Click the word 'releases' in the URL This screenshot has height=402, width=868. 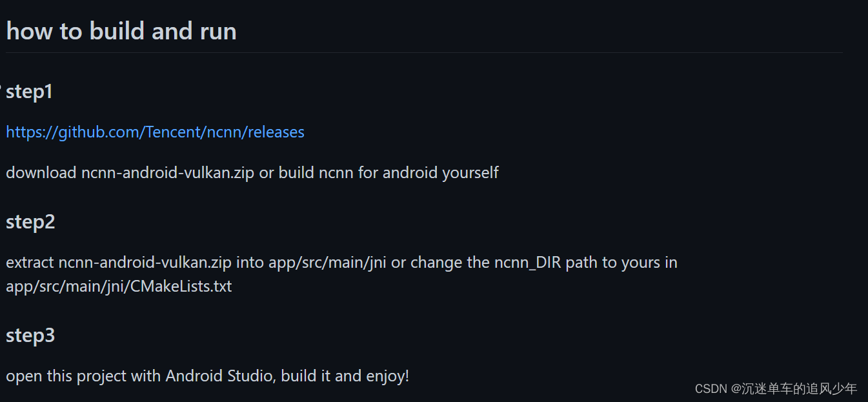click(x=276, y=132)
